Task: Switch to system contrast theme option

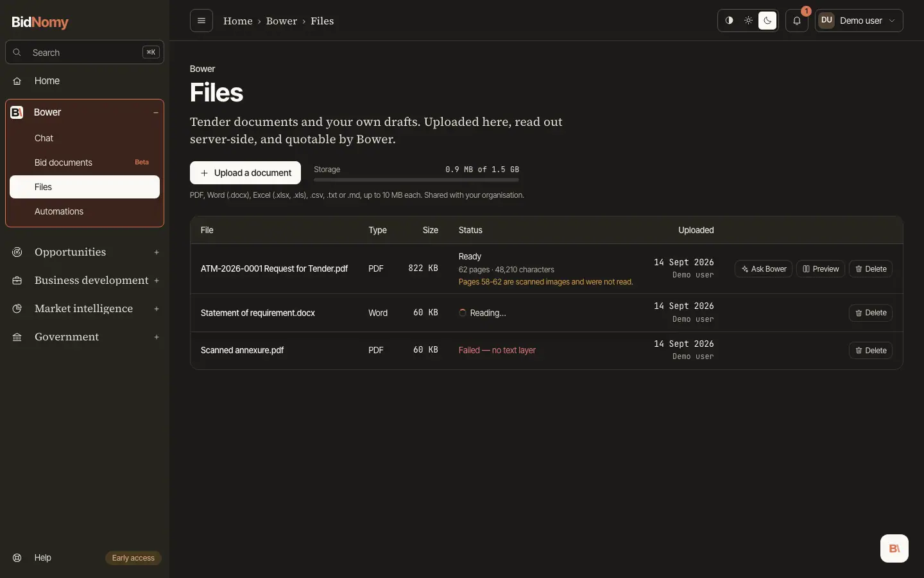Action: pyautogui.click(x=730, y=21)
